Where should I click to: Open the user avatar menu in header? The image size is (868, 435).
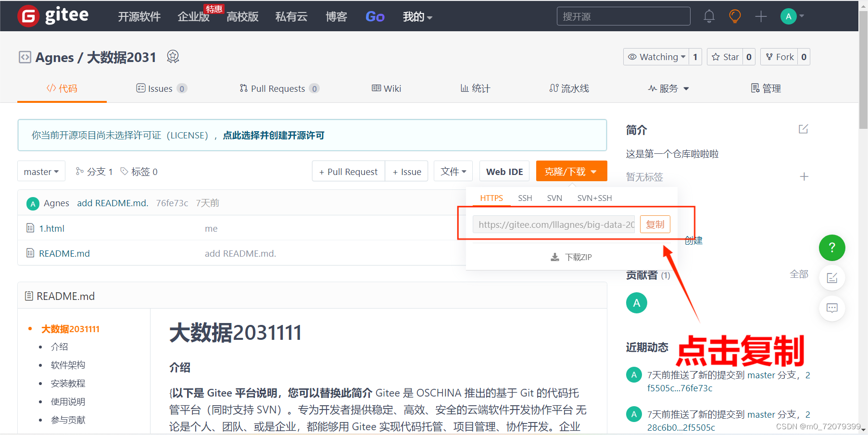(792, 16)
